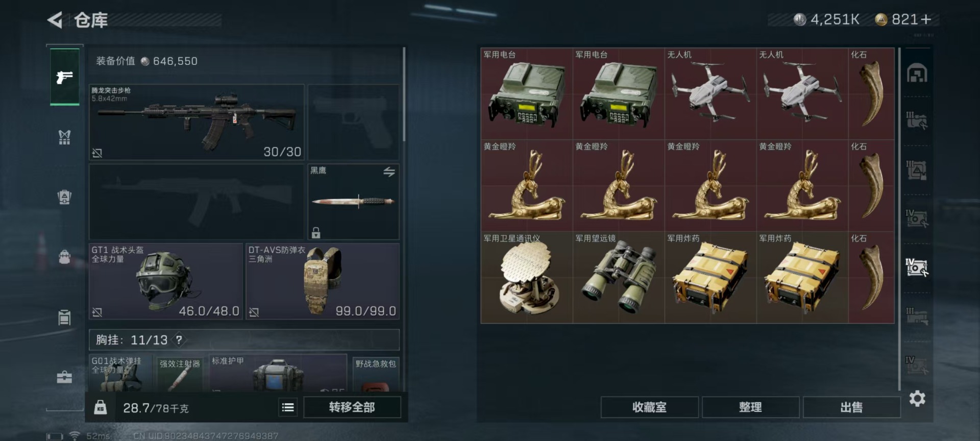Viewport: 980px width, 441px height.
Task: Open the 收藏室 collection room
Action: point(649,407)
